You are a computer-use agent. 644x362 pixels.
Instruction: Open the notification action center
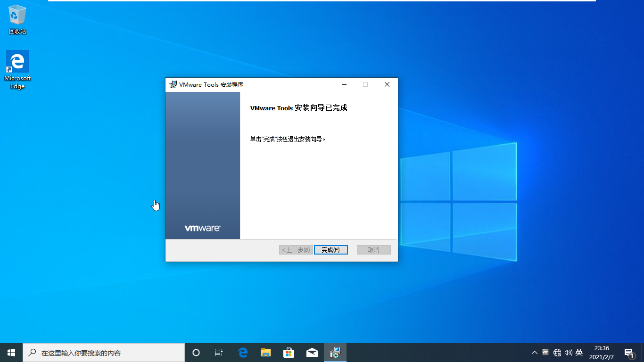point(629,353)
